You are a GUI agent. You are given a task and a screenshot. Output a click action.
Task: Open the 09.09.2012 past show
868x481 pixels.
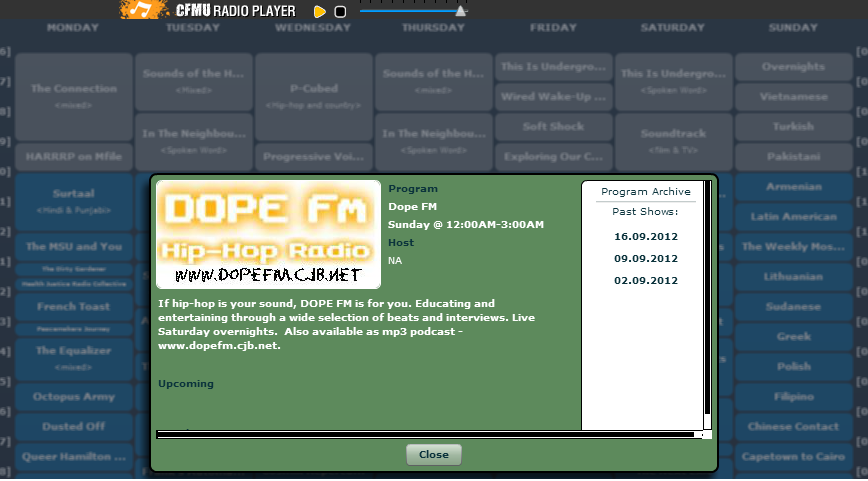645,258
